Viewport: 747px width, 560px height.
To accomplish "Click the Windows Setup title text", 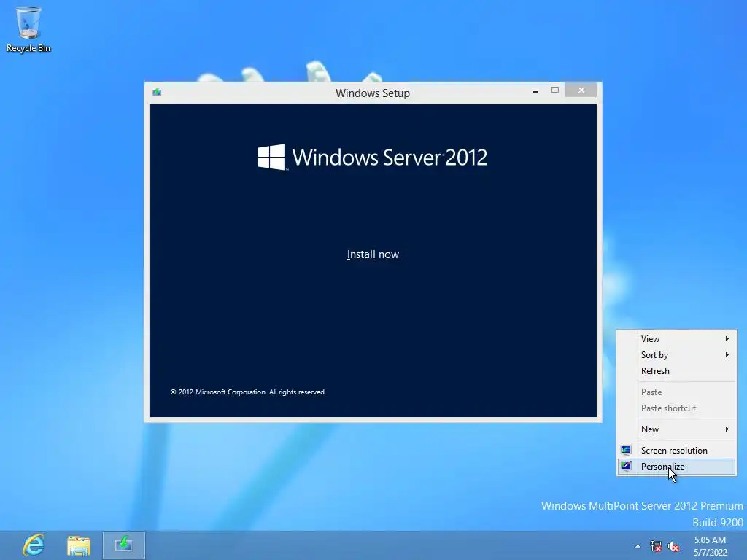I will point(373,93).
